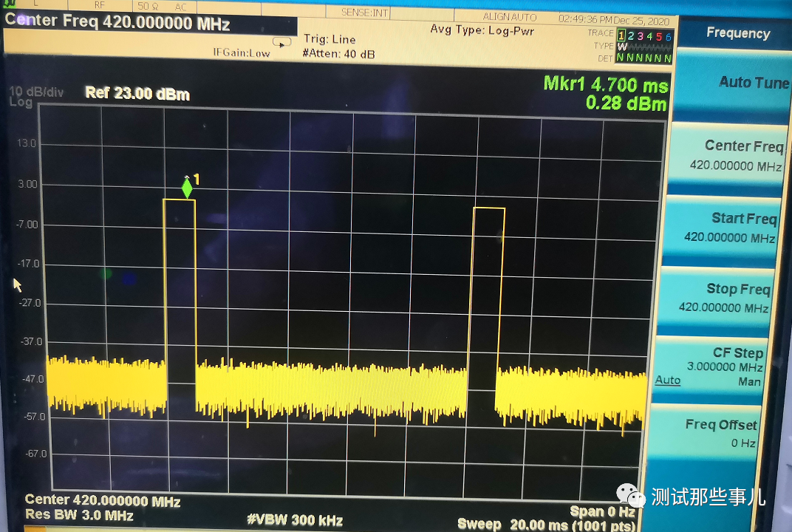Screen dimensions: 792x532
Task: Click the Frequency menu title
Action: (737, 33)
